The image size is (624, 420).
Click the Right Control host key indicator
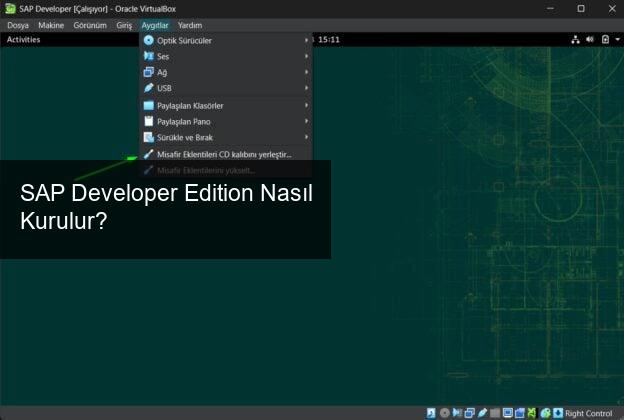pos(588,412)
